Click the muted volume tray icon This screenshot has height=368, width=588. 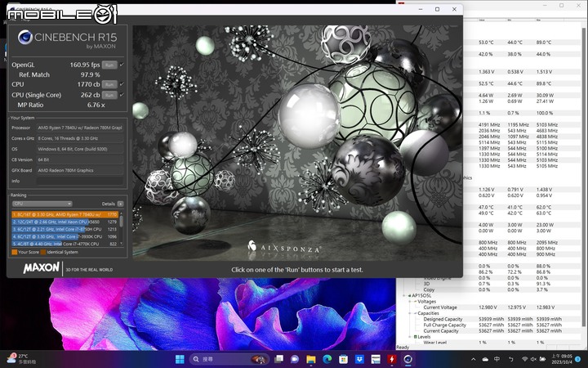coord(533,359)
